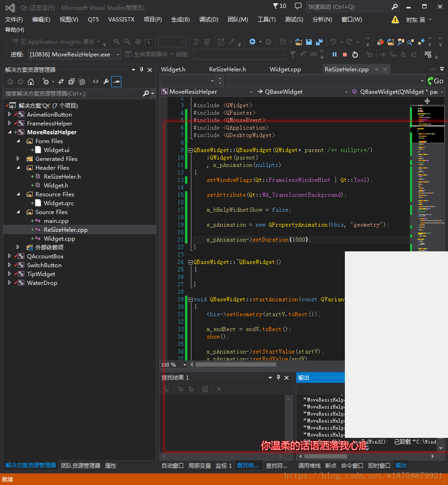Click the Open File folder icon
This screenshot has width=448, height=485.
point(299,42)
